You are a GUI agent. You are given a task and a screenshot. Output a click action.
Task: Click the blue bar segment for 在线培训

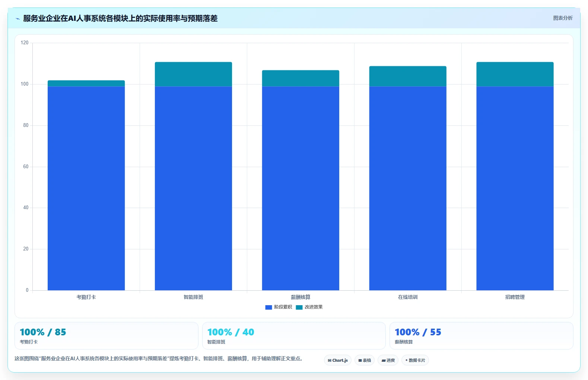coord(408,188)
